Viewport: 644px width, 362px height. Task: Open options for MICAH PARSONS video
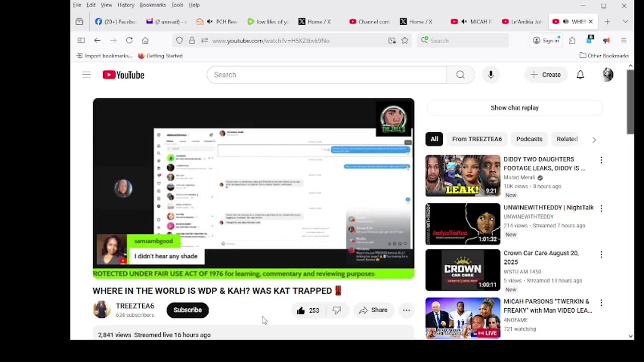click(601, 303)
